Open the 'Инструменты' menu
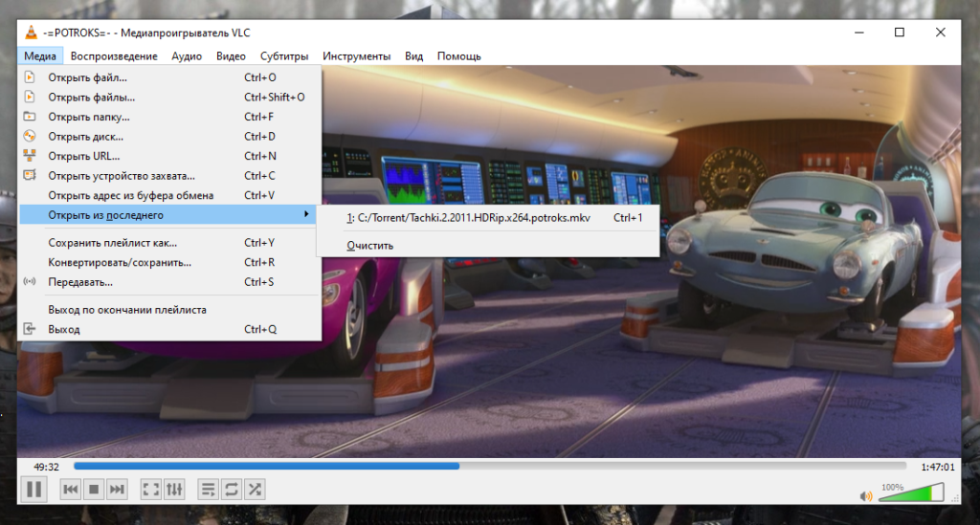The height and width of the screenshot is (525, 980). pyautogui.click(x=356, y=56)
